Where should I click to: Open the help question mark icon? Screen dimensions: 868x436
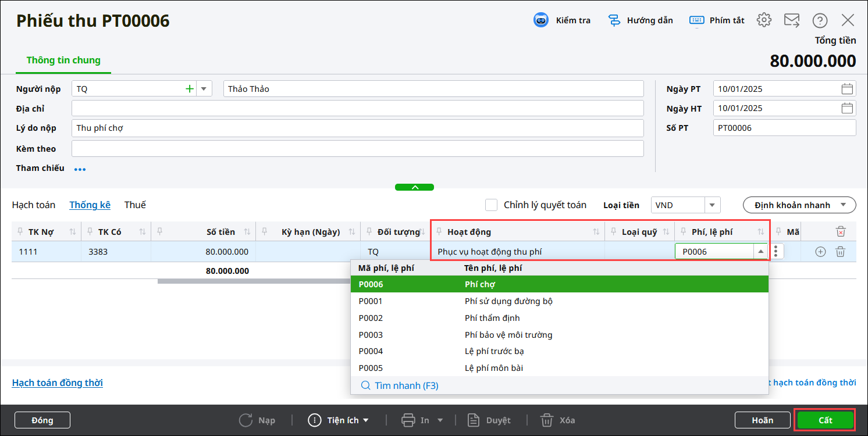(x=820, y=21)
